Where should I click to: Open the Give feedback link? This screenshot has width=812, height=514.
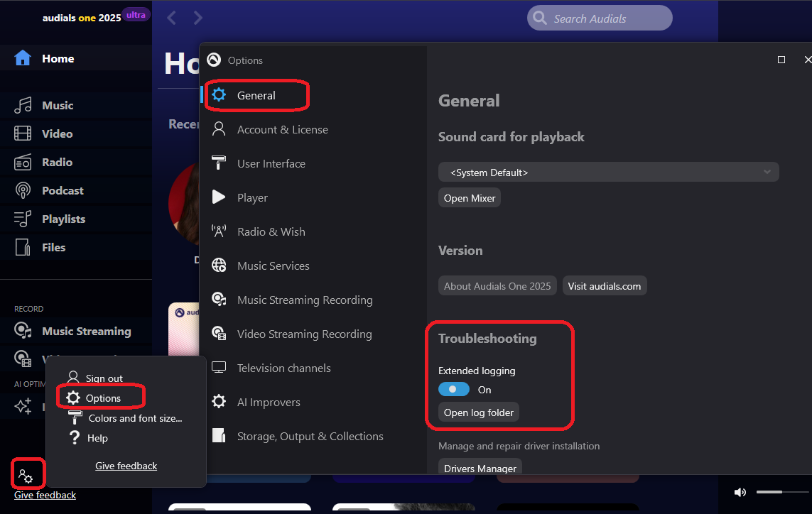pyautogui.click(x=126, y=466)
